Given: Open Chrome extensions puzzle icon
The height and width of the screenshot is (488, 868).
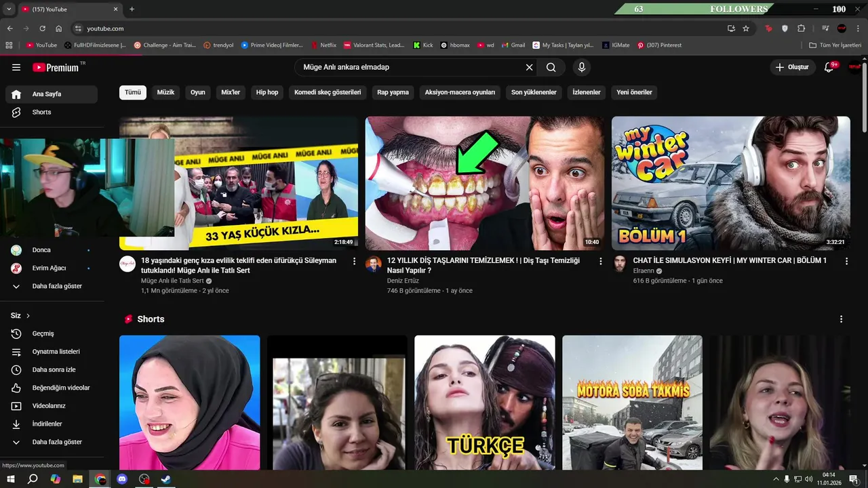Looking at the screenshot, I should pos(801,28).
